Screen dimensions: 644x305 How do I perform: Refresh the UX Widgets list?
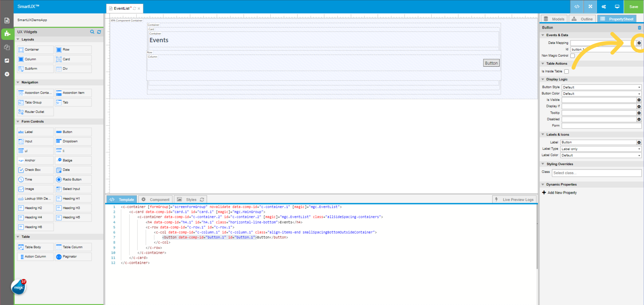[99, 32]
